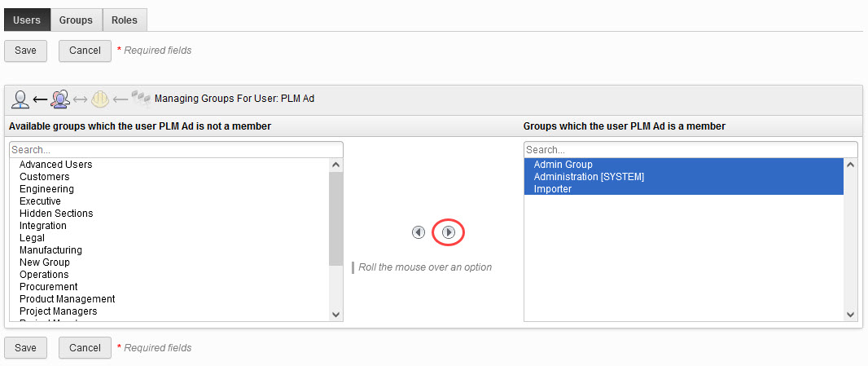This screenshot has width=868, height=366.
Task: Click available groups scrollbar up arrow
Action: pos(336,165)
